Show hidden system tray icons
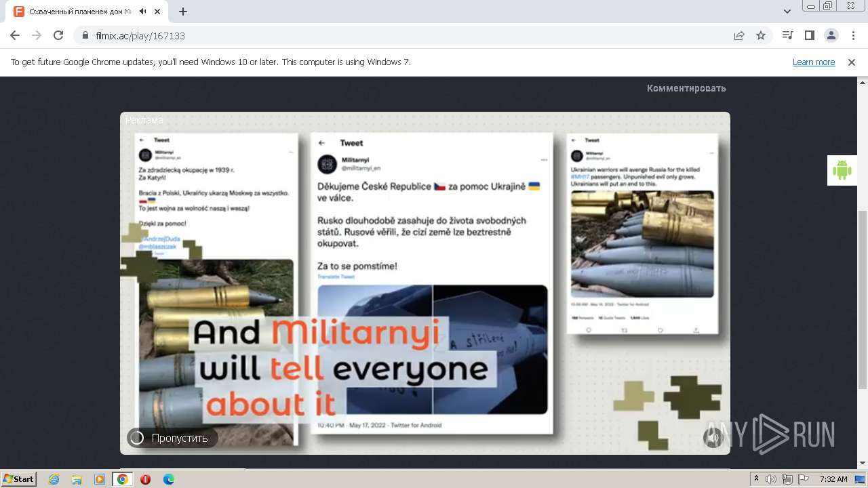The image size is (868, 488). 756,479
